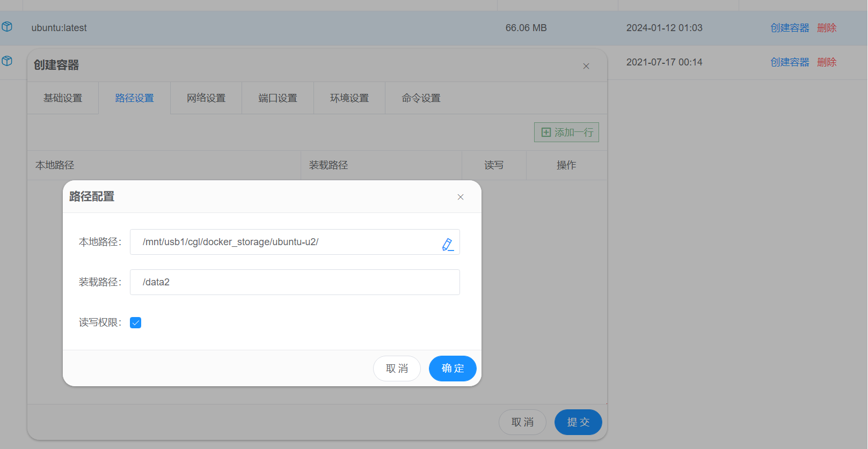Screen dimensions: 868x449
Task: Go to the 环境设置 tab
Action: 349,98
